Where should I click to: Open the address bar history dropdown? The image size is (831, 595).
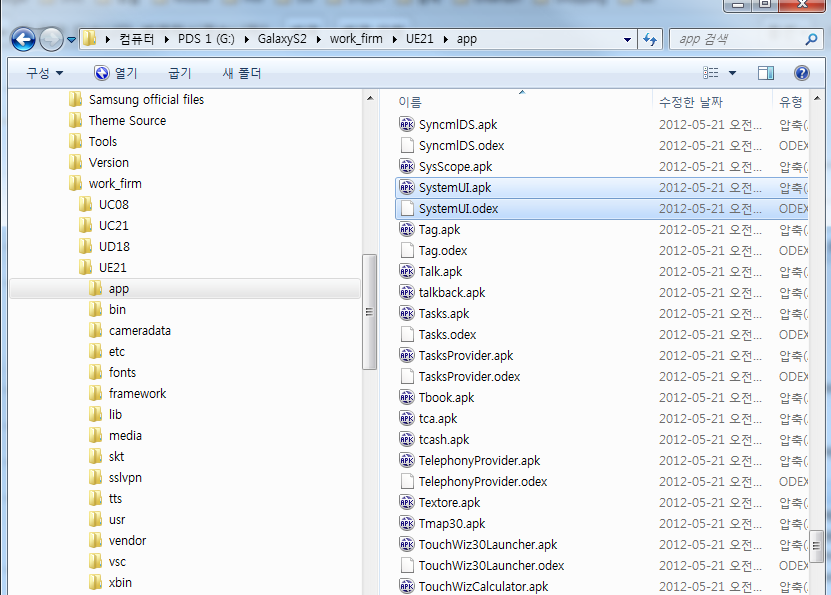pos(627,40)
